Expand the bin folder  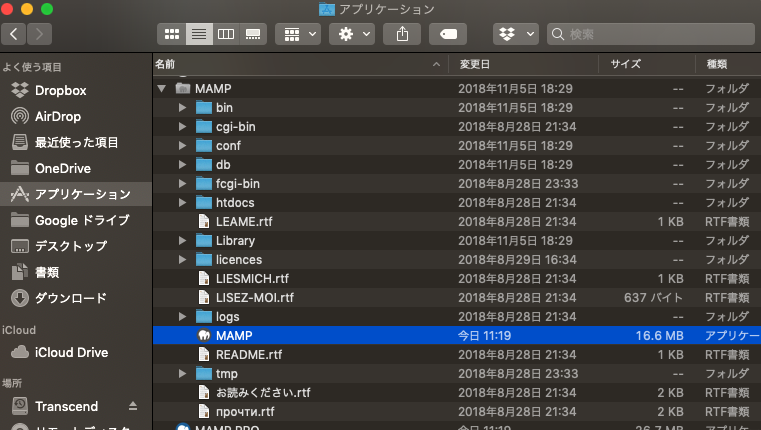pos(182,107)
